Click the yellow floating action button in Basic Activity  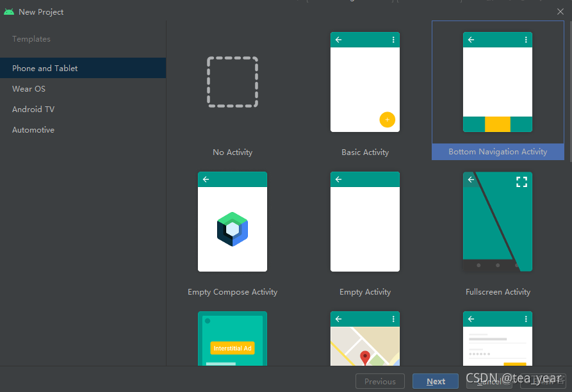[x=387, y=119]
